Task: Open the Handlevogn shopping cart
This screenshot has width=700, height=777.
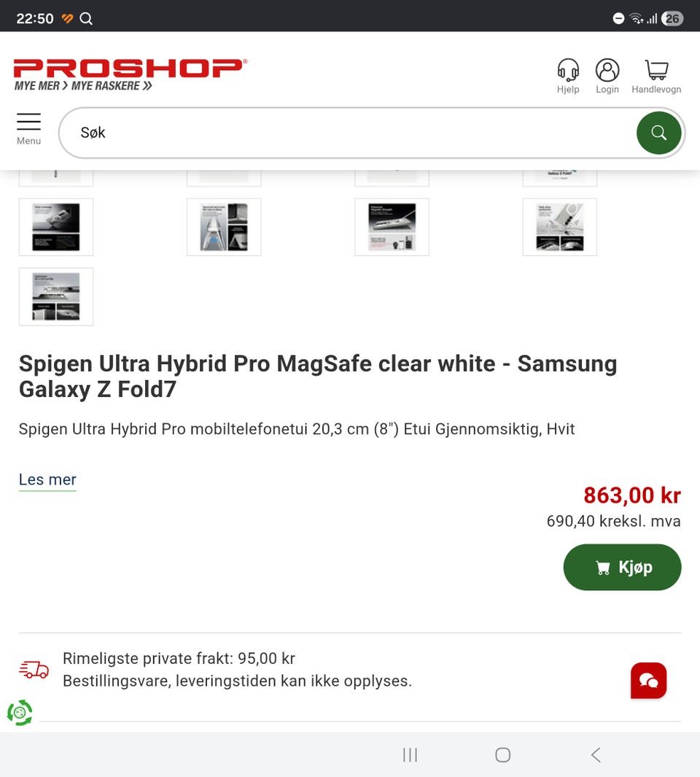Action: [656, 76]
